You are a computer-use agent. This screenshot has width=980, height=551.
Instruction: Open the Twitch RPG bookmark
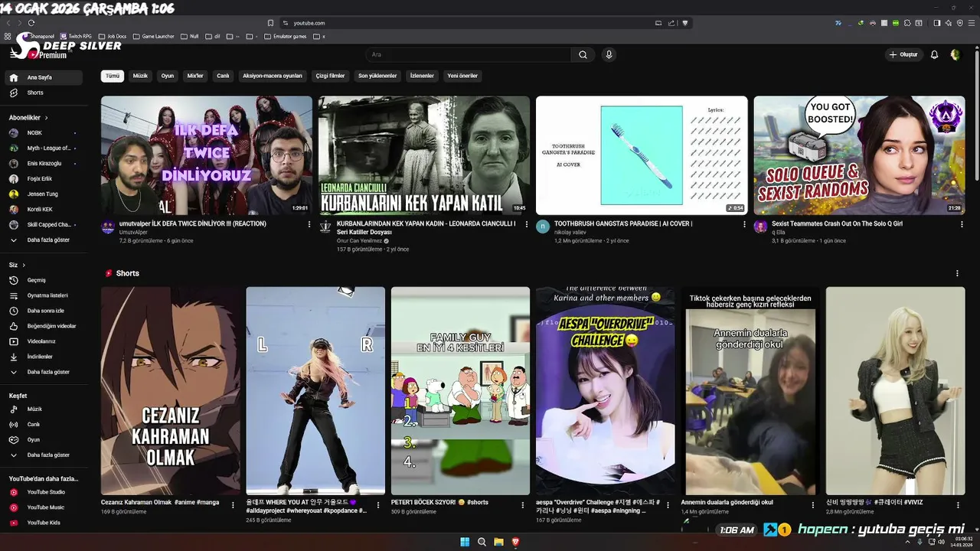click(76, 36)
